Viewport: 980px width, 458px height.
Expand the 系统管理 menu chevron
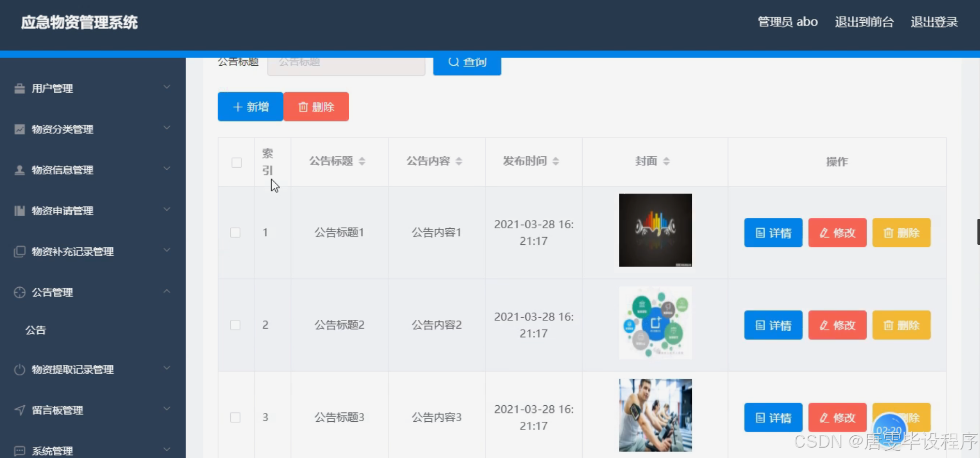[x=167, y=450]
